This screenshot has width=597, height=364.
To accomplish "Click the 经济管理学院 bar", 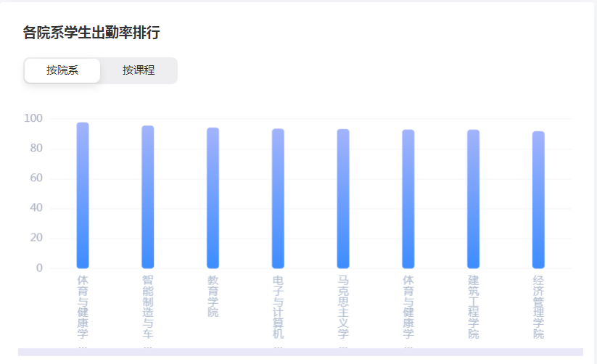I will [x=538, y=200].
